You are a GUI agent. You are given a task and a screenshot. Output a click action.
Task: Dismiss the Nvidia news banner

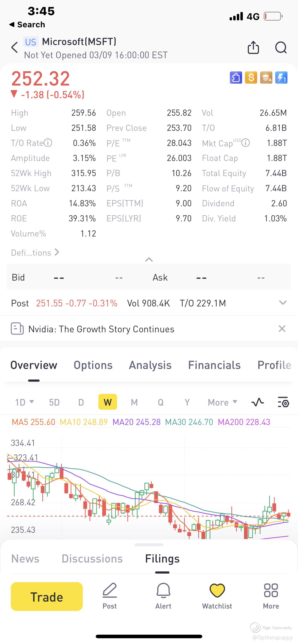(x=282, y=329)
